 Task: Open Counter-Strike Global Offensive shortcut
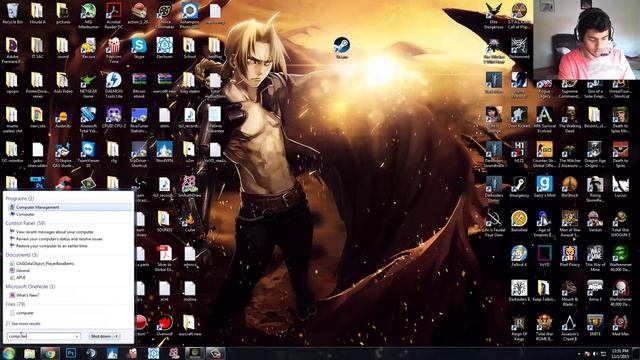click(544, 154)
